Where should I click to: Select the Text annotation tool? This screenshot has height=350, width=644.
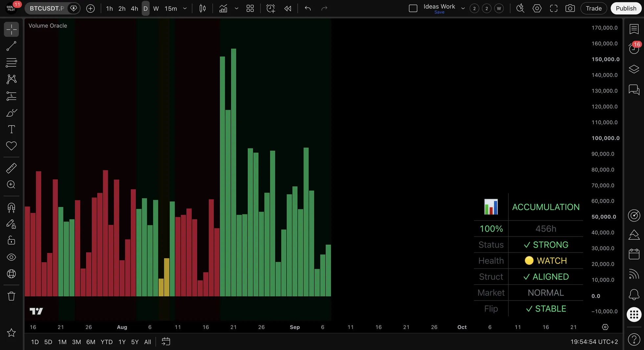coord(11,129)
